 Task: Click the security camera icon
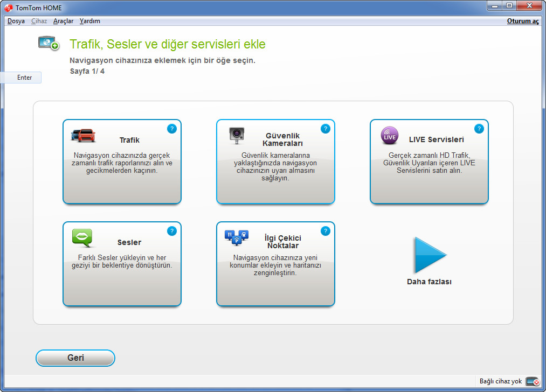pyautogui.click(x=237, y=135)
